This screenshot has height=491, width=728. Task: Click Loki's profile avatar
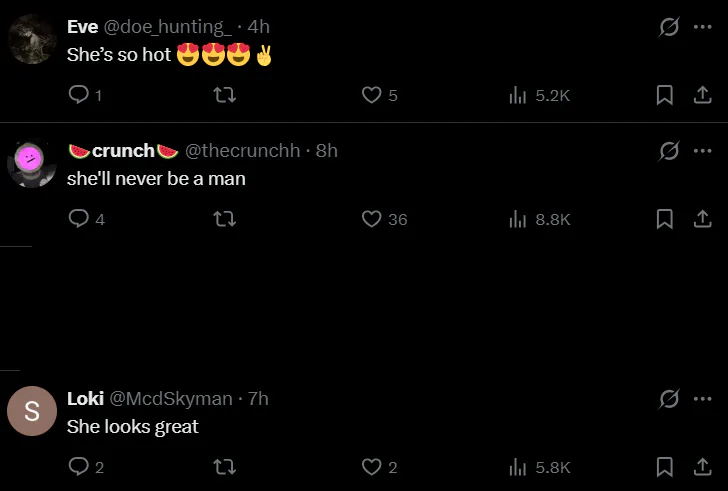[x=31, y=410]
